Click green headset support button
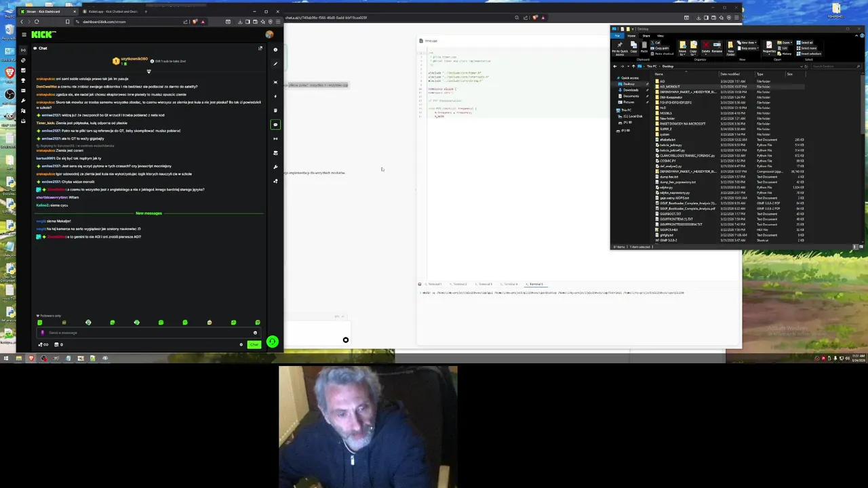This screenshot has height=488, width=868. 273,342
